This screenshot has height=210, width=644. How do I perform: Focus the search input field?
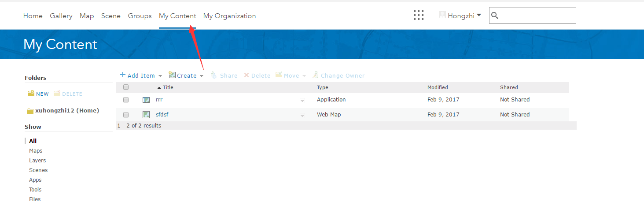pos(537,16)
